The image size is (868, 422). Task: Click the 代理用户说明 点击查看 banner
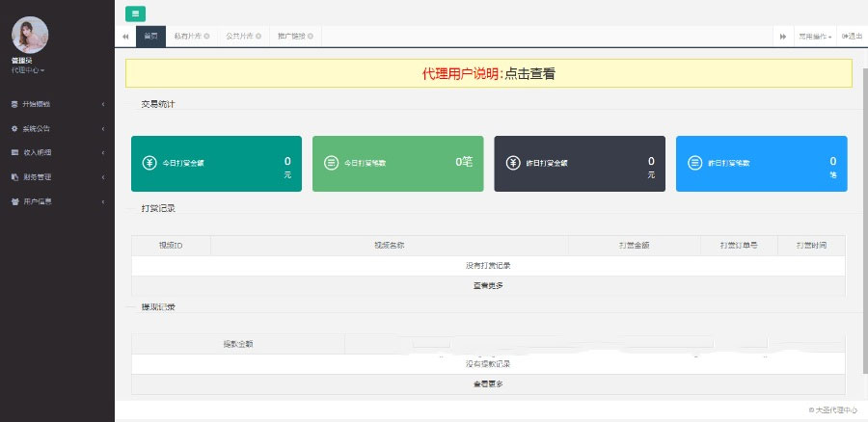[x=488, y=73]
